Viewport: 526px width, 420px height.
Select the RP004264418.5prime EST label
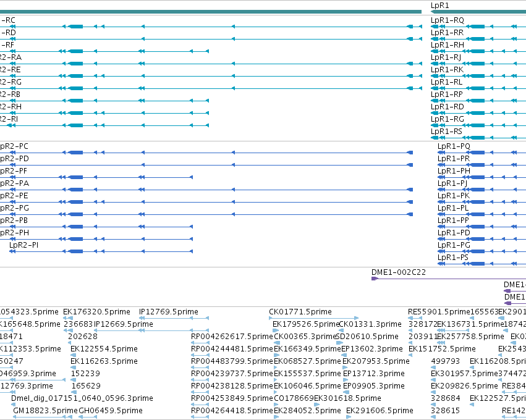tap(232, 411)
